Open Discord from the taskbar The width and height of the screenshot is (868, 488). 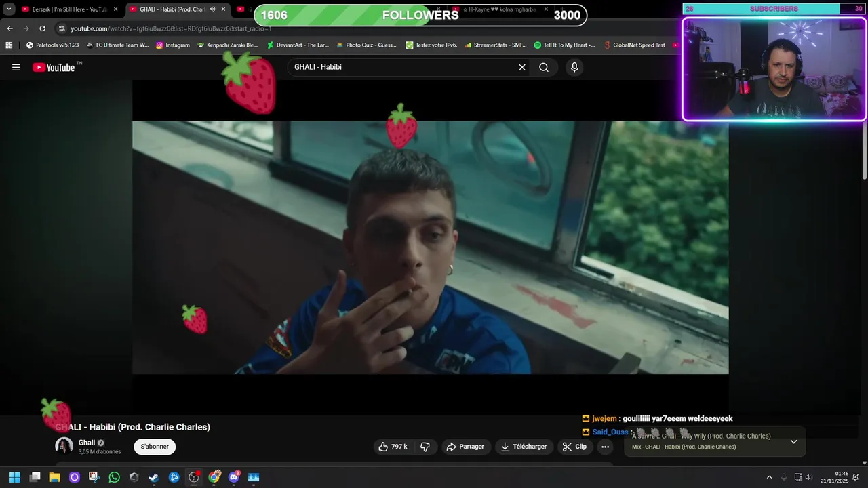tap(234, 477)
